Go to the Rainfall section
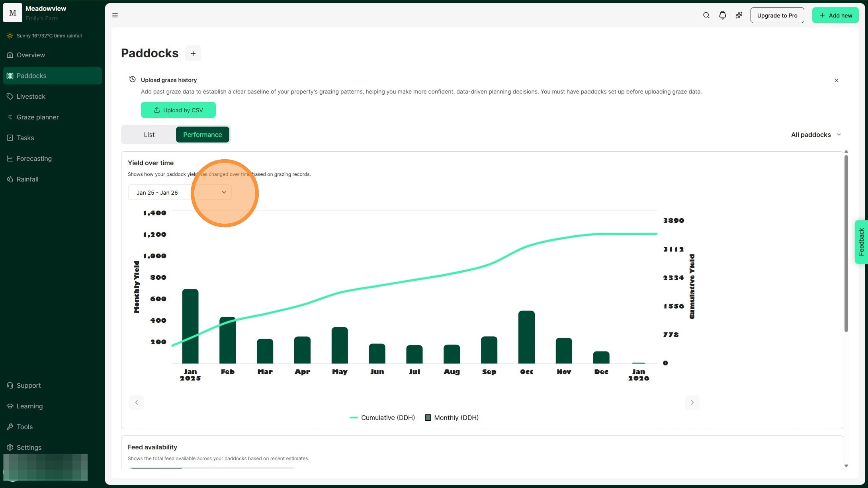The image size is (868, 488). coord(27,179)
